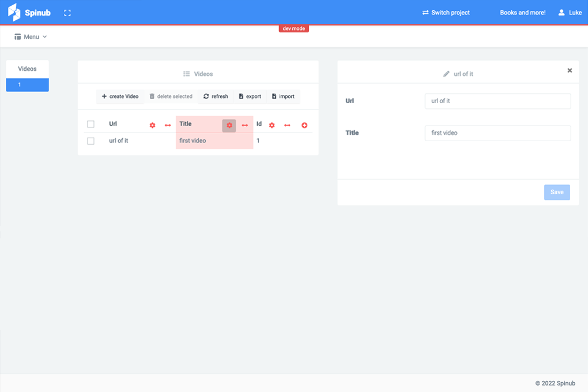This screenshot has width=588, height=392.
Task: Refresh the Videos list
Action: point(216,96)
